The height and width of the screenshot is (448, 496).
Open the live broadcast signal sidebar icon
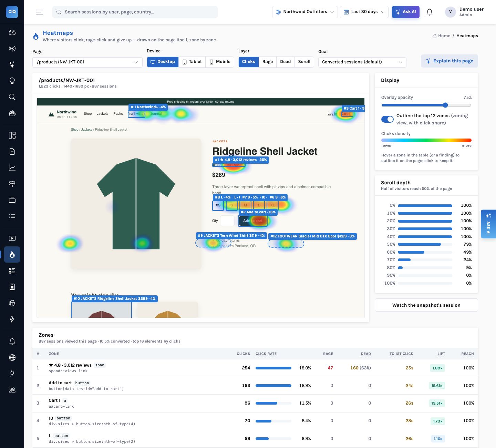tap(12, 49)
